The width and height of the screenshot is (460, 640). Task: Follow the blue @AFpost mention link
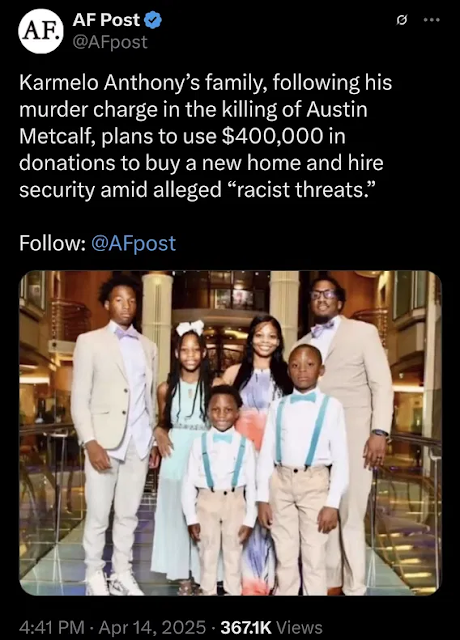[x=134, y=243]
